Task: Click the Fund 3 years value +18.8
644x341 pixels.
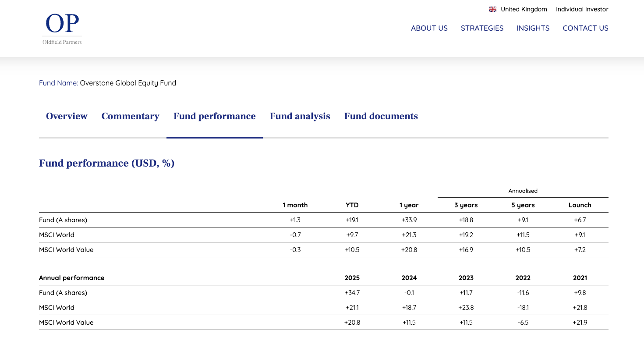Action: click(x=466, y=220)
